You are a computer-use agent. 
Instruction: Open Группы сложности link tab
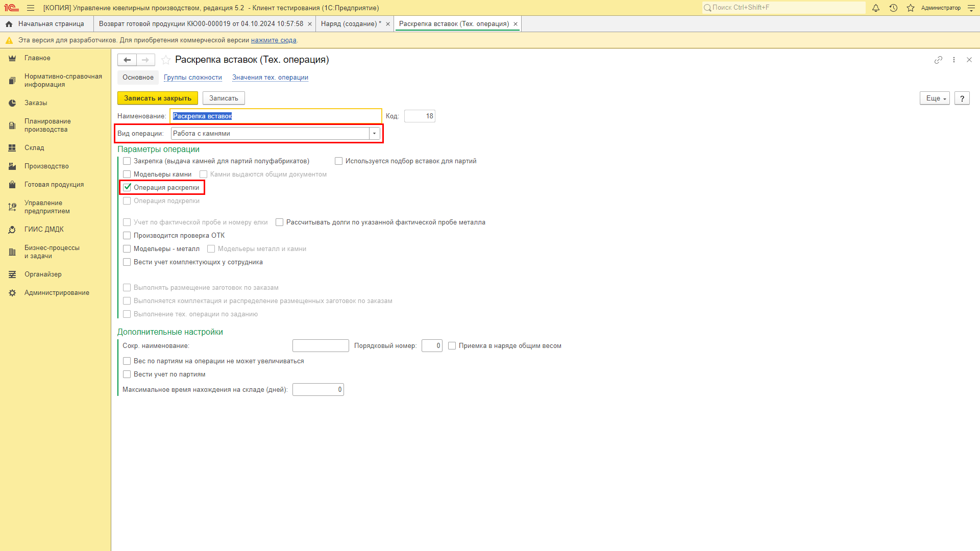(x=193, y=78)
